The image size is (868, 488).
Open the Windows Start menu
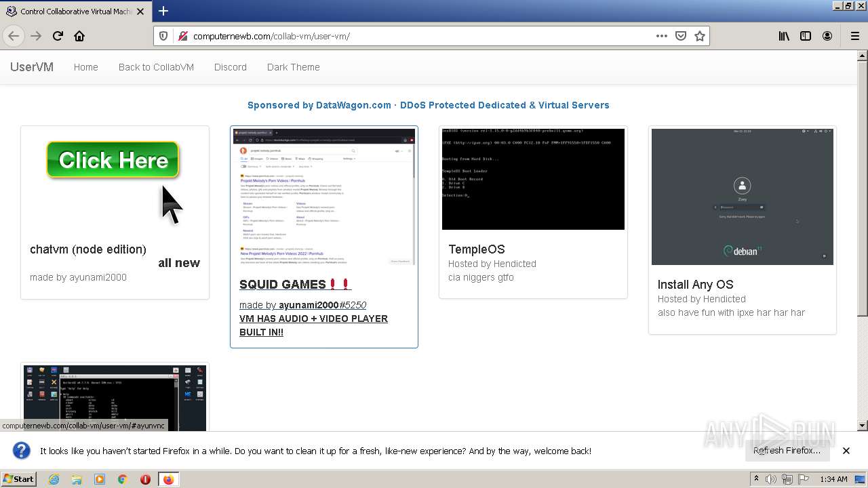pos(19,479)
